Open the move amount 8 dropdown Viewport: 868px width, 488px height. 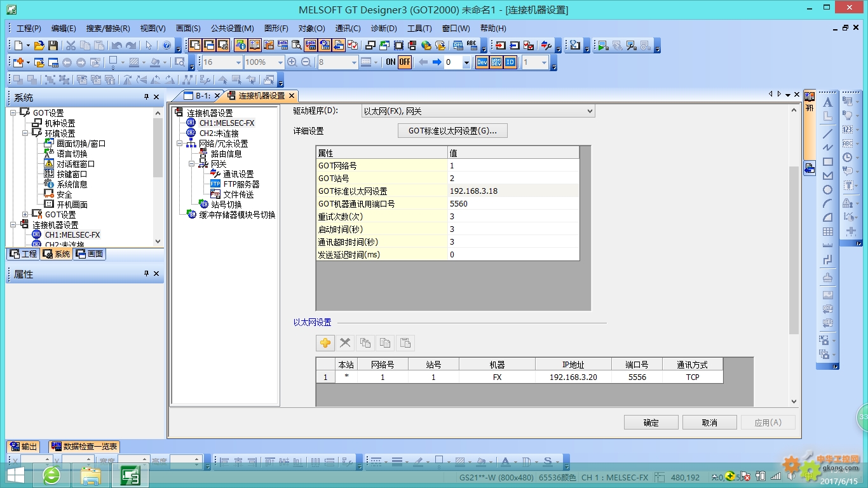354,62
